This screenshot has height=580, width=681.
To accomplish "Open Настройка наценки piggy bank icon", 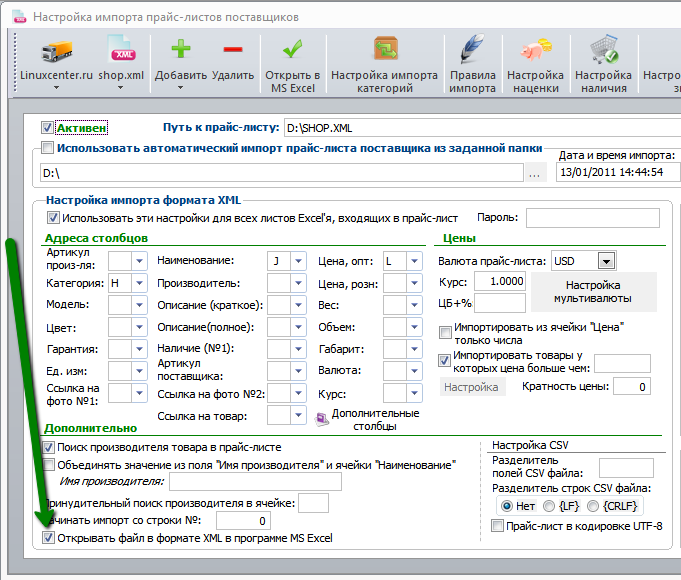I will 536,50.
